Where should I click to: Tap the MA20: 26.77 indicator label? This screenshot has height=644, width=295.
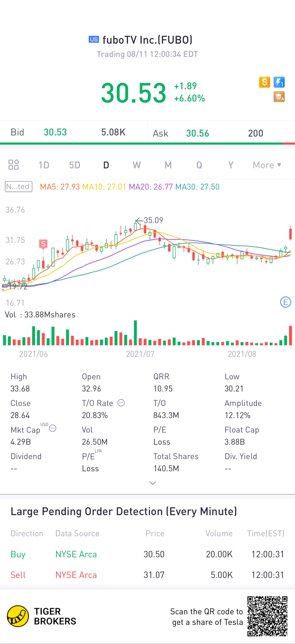151,187
